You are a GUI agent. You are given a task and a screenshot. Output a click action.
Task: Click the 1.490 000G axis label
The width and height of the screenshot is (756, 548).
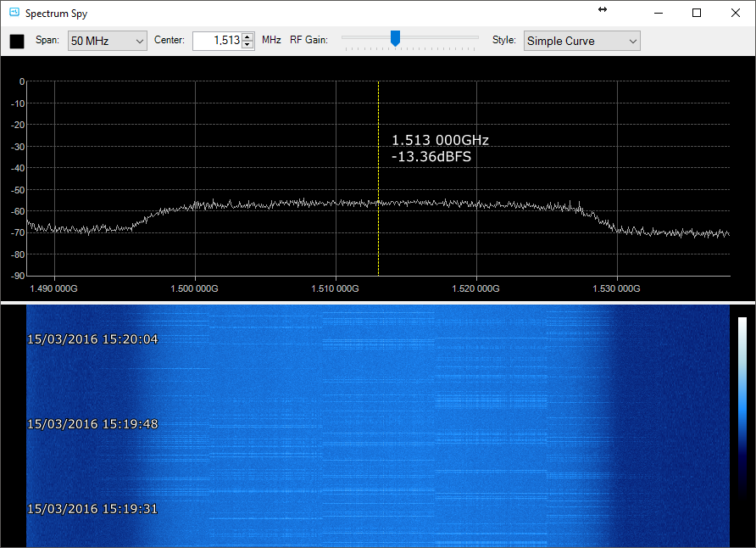point(53,288)
